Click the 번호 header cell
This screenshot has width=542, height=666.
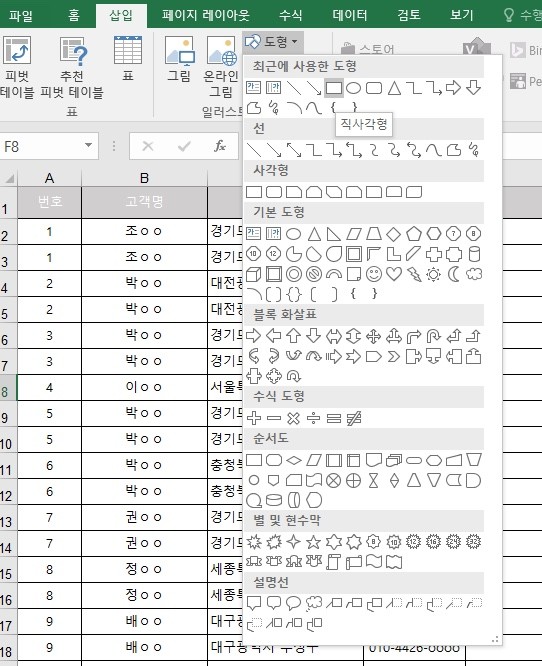pos(49,201)
